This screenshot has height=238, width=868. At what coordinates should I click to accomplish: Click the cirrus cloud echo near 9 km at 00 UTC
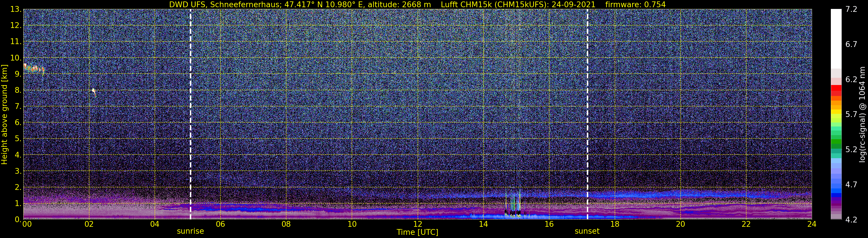pyautogui.click(x=34, y=69)
